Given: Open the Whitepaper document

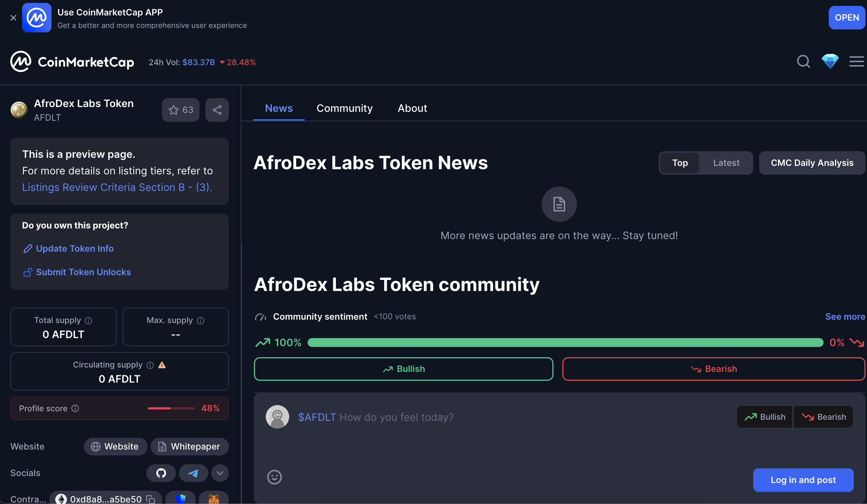Looking at the screenshot, I should pyautogui.click(x=190, y=447).
